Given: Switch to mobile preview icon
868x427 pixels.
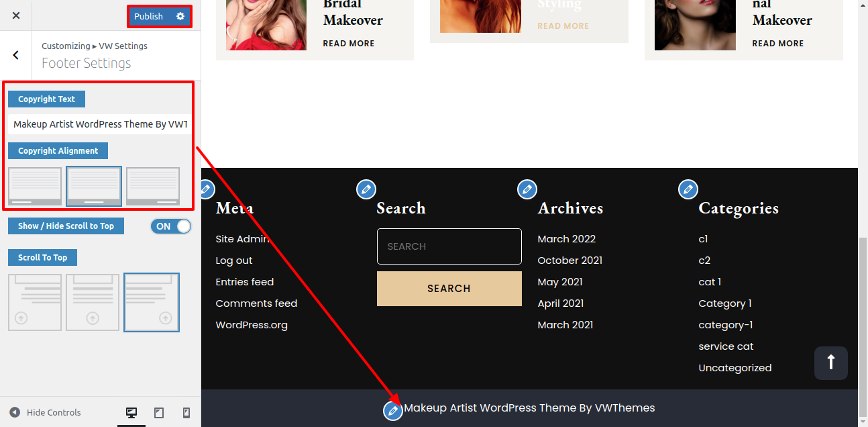Looking at the screenshot, I should [x=186, y=413].
